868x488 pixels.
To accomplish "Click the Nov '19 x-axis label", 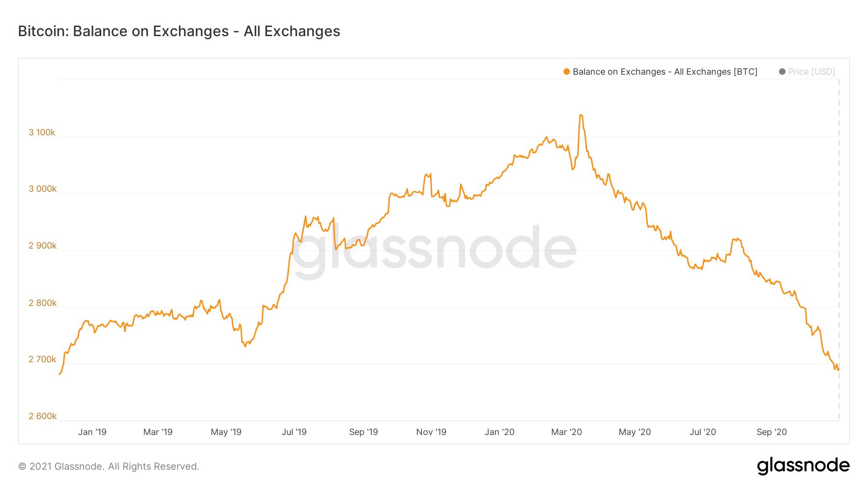I will pyautogui.click(x=431, y=432).
